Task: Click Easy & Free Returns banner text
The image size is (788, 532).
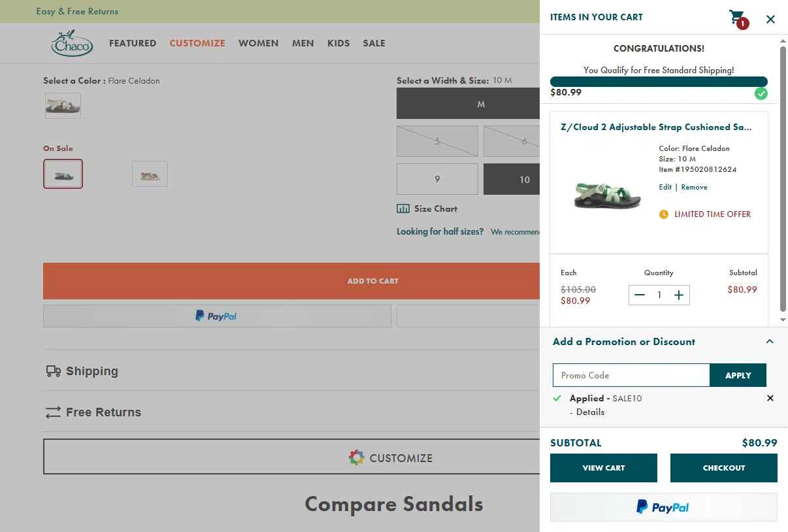Action: pyautogui.click(x=77, y=11)
